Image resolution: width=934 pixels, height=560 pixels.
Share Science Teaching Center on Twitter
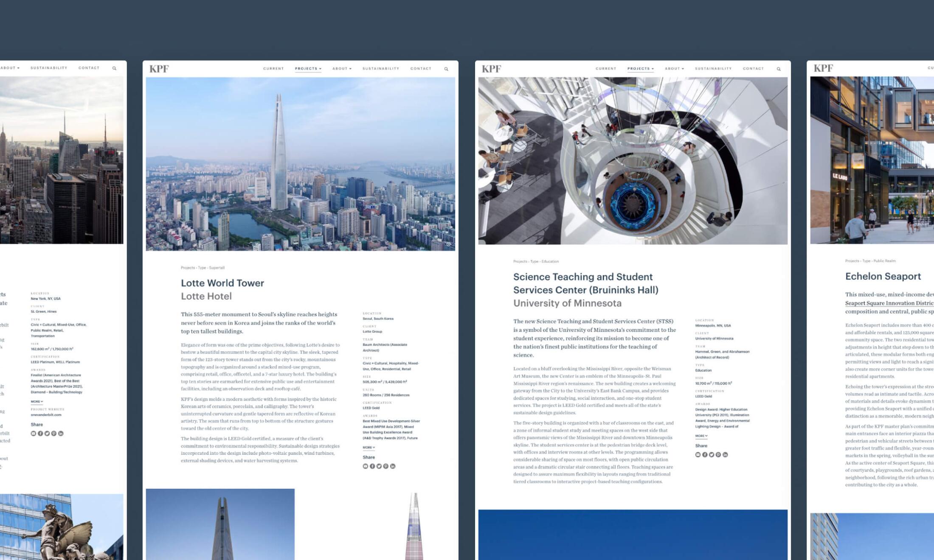pos(712,455)
